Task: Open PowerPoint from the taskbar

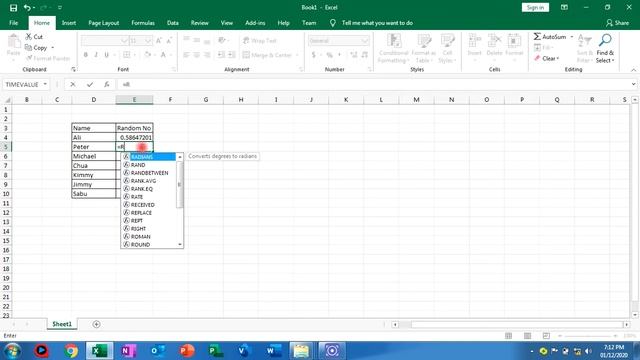Action: click(187, 351)
